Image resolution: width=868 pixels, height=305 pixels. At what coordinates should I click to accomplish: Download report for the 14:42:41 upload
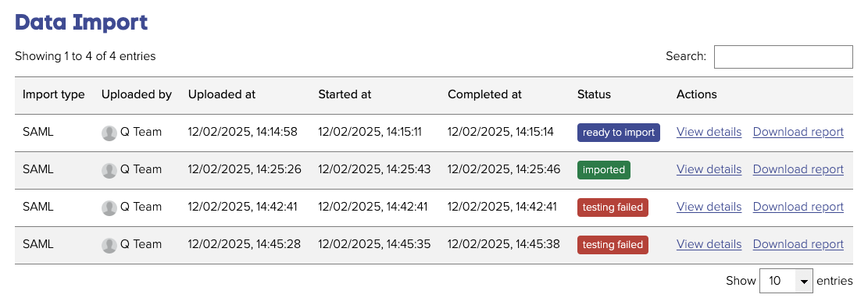pos(798,207)
